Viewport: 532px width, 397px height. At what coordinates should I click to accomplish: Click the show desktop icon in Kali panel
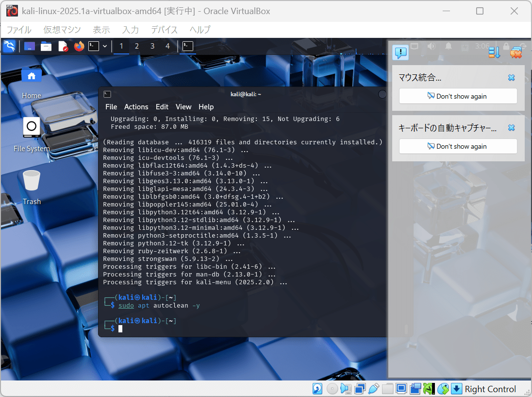(x=30, y=46)
